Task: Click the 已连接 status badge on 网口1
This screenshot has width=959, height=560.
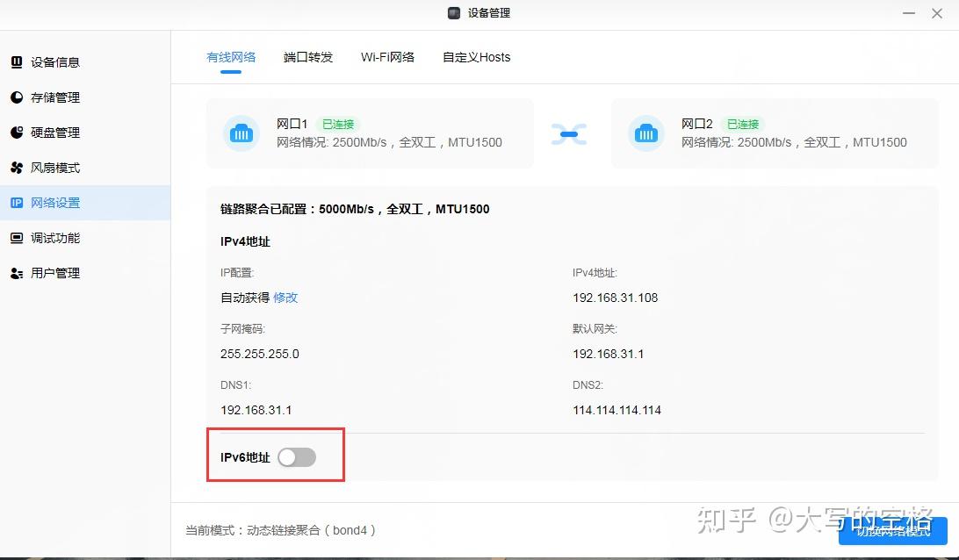Action: tap(338, 124)
